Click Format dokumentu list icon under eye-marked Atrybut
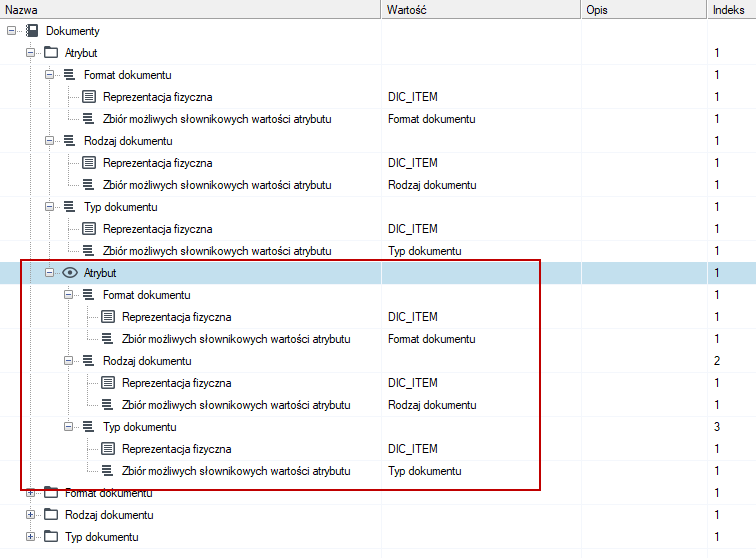 pyautogui.click(x=89, y=295)
